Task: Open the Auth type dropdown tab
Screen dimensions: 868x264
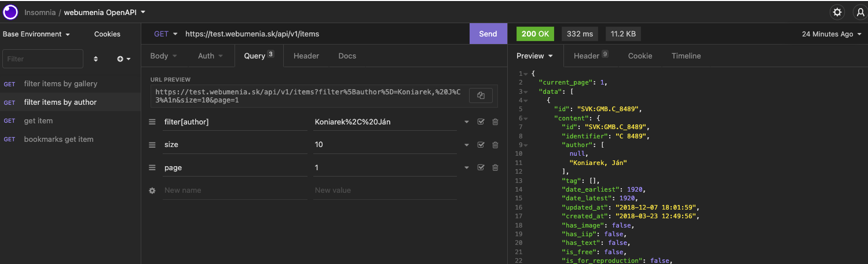Action: (211, 56)
